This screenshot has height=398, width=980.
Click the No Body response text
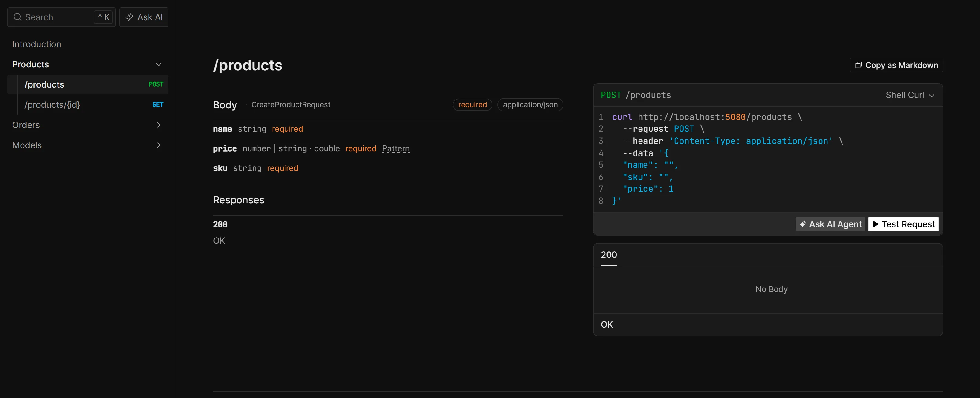771,289
